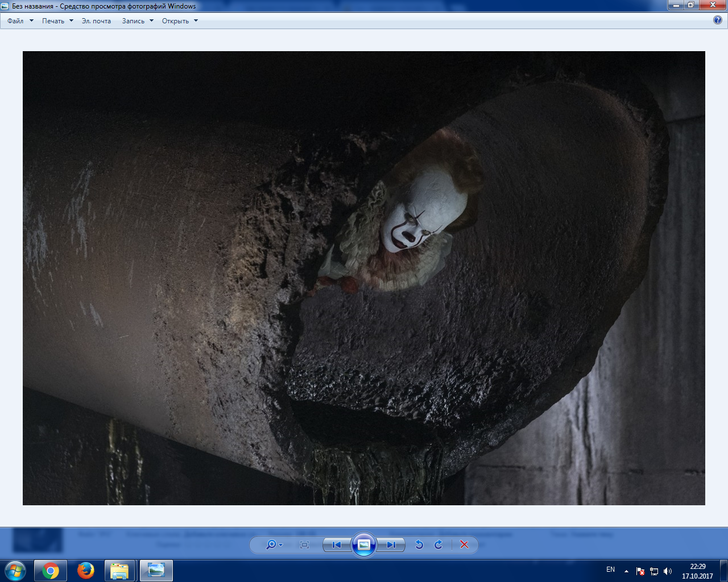Open Windows Explorer from taskbar
728x582 pixels.
click(119, 570)
